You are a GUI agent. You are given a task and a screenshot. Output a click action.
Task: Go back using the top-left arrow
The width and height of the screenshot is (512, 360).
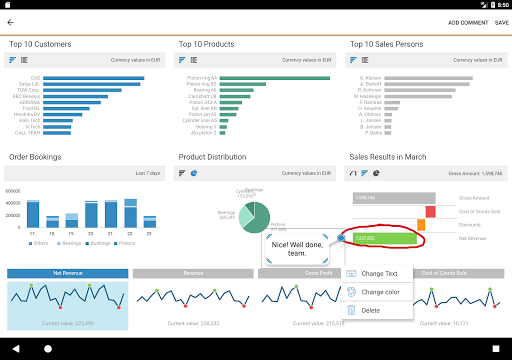(x=11, y=22)
